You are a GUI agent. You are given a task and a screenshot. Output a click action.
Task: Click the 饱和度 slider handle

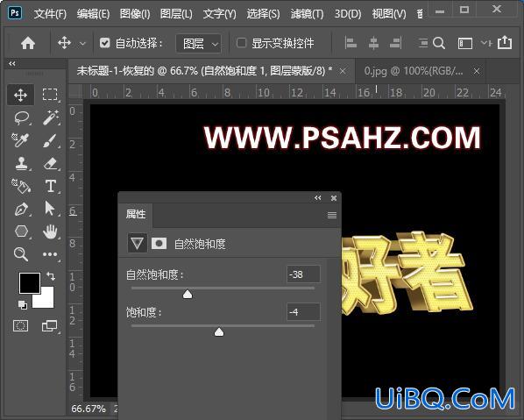(x=219, y=331)
